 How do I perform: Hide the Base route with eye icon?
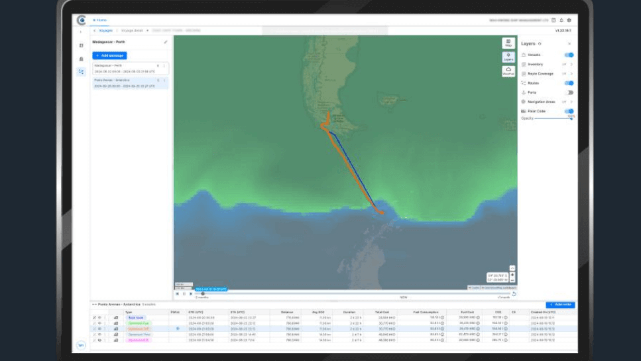click(99, 318)
